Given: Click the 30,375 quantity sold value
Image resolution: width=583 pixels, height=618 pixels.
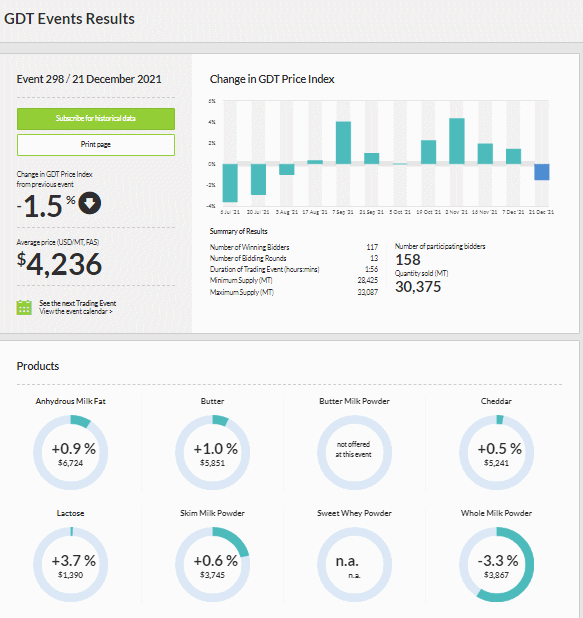Looking at the screenshot, I should click(418, 287).
